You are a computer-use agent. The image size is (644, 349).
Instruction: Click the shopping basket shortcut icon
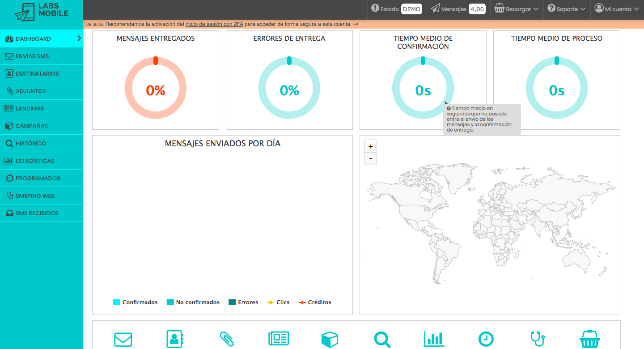coord(589,340)
